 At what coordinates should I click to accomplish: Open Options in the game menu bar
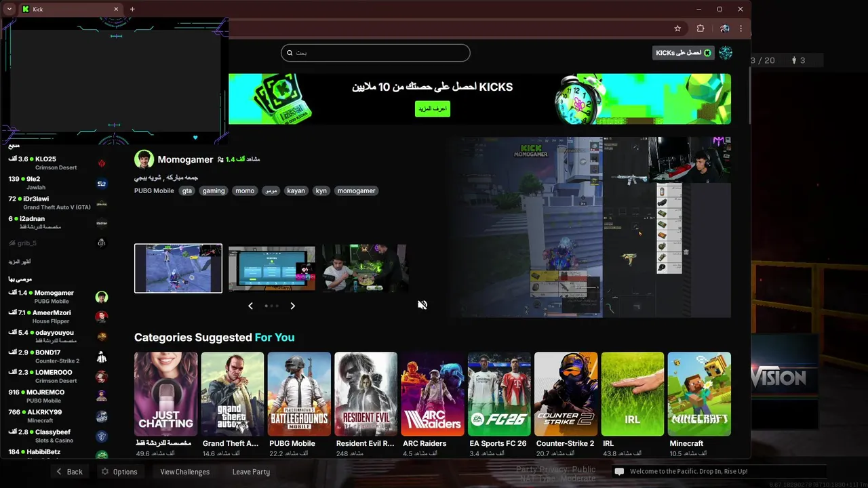point(119,472)
